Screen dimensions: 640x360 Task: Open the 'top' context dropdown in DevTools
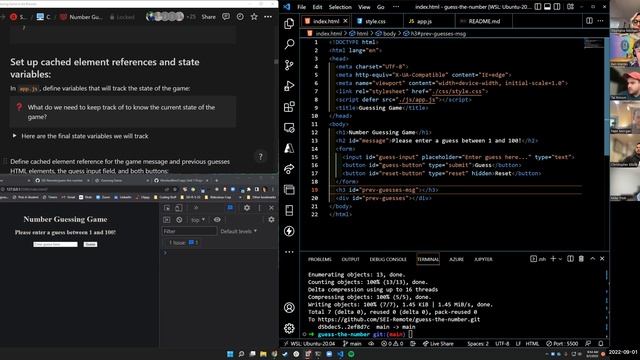tap(198, 220)
